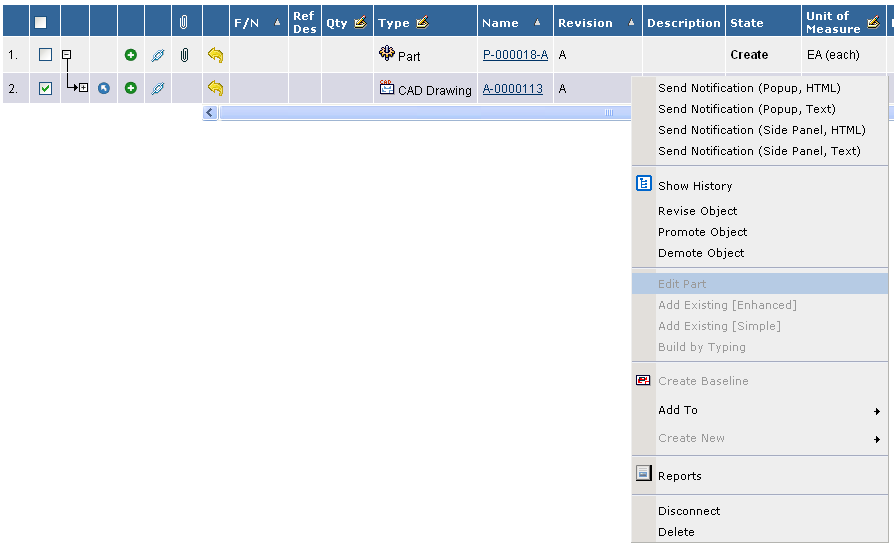Uncheck the checkbox for row 2 CAD Drawing
The image size is (894, 552).
pyautogui.click(x=45, y=89)
